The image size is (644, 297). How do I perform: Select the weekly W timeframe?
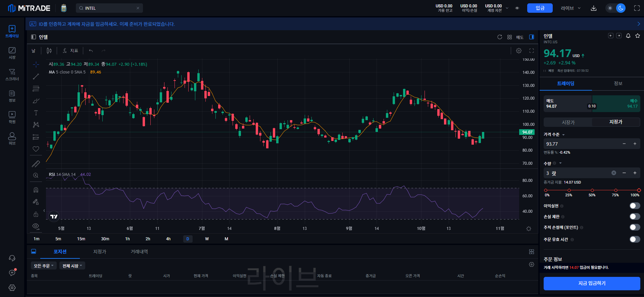(x=207, y=239)
